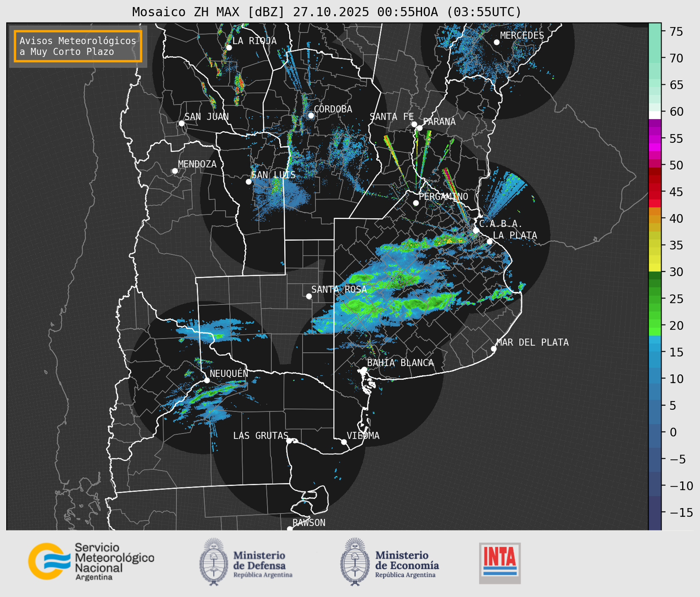Click the Avisos Meteorológicos a Muy Corto Plazo box
Screen dimensions: 700x597
pyautogui.click(x=78, y=46)
